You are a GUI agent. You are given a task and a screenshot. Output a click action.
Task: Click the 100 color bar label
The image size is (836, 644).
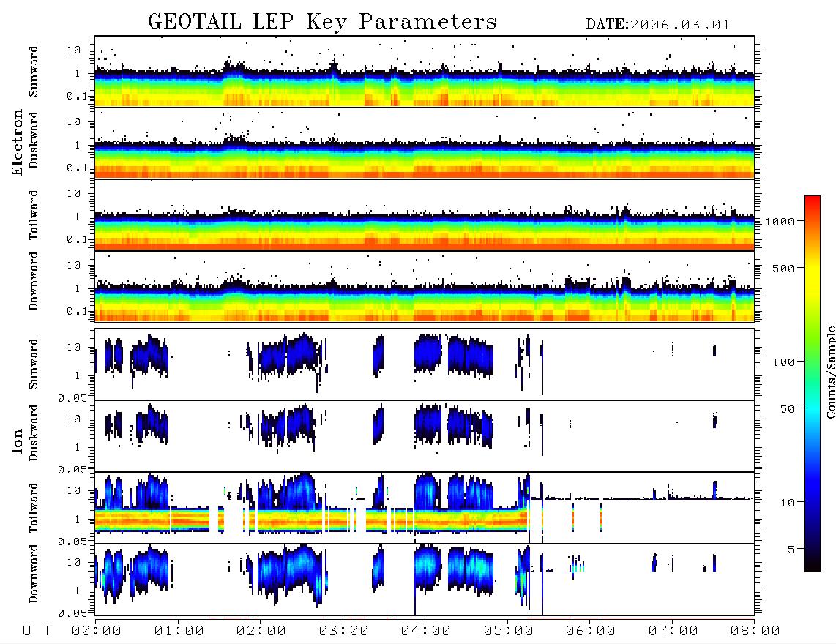[x=784, y=362]
